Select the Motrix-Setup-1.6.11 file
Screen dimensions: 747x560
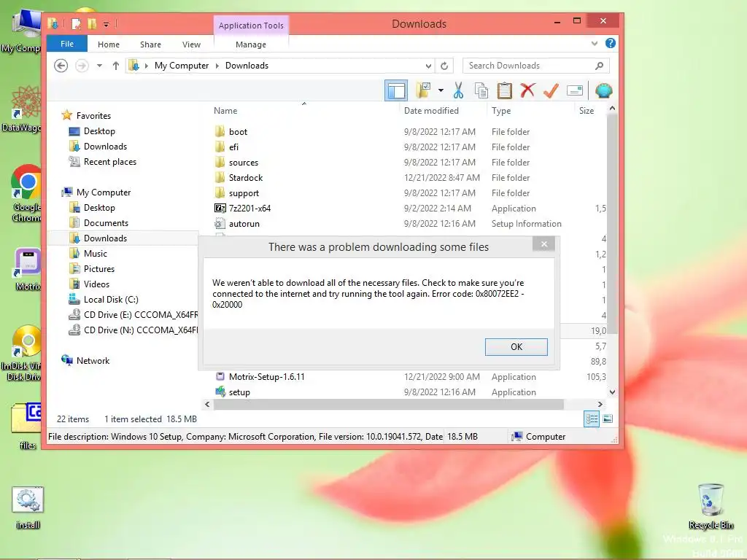266,377
